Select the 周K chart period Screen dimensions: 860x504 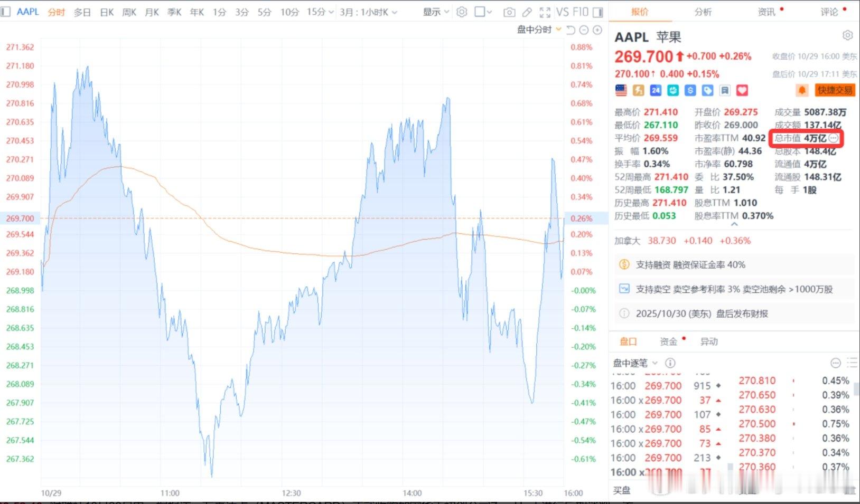coord(129,12)
